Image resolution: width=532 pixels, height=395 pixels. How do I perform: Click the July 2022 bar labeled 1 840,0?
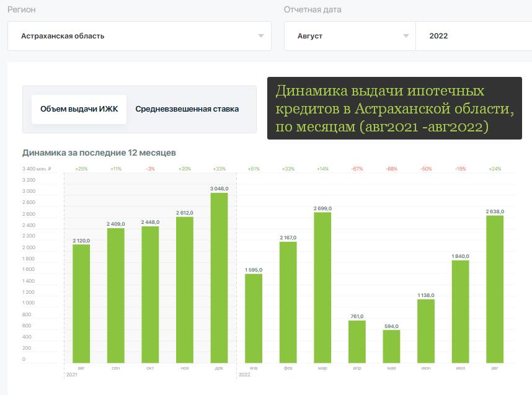pos(460,311)
